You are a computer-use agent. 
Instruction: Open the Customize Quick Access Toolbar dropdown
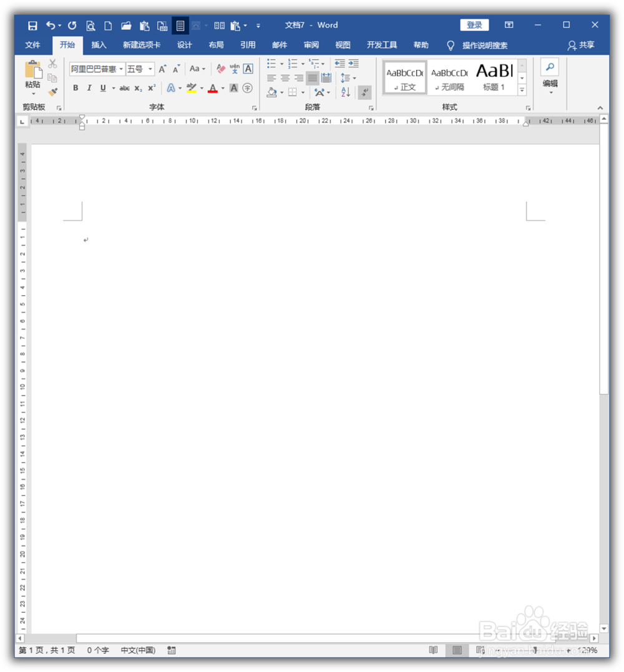click(258, 26)
